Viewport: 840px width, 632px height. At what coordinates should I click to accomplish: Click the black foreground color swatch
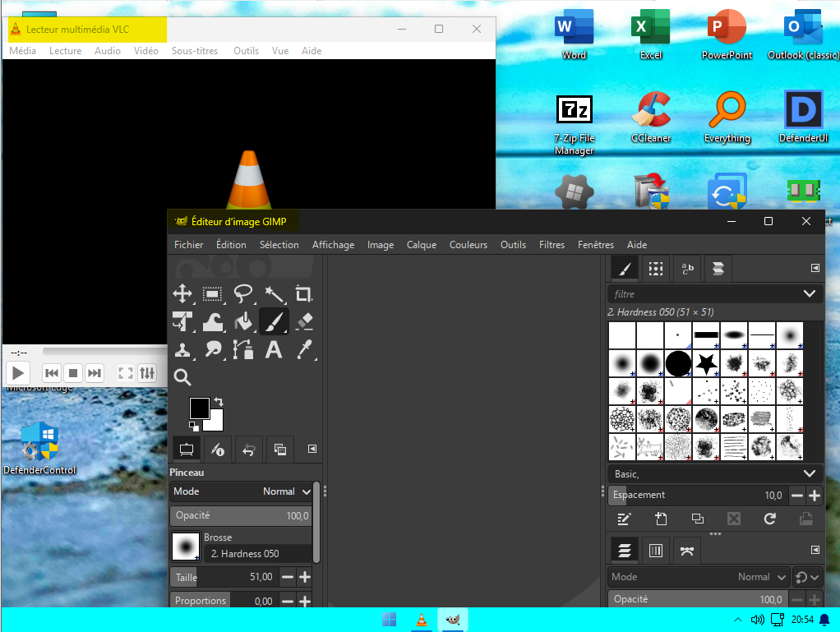(x=199, y=408)
